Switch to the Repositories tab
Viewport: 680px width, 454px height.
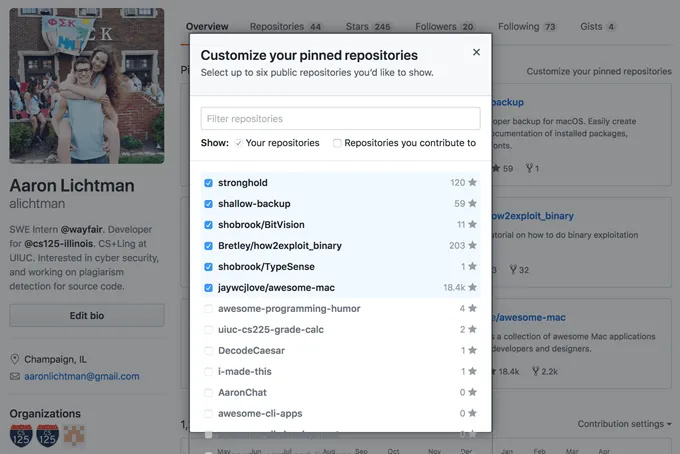click(285, 27)
